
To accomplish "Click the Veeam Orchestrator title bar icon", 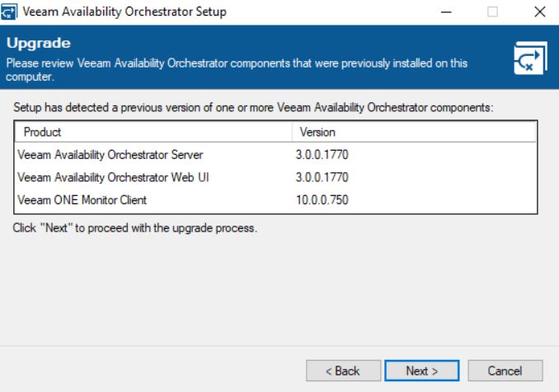I will [x=8, y=12].
